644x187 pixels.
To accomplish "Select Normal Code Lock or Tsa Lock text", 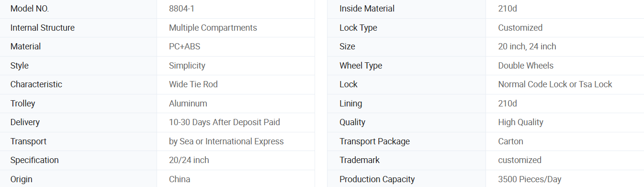I will (x=555, y=84).
